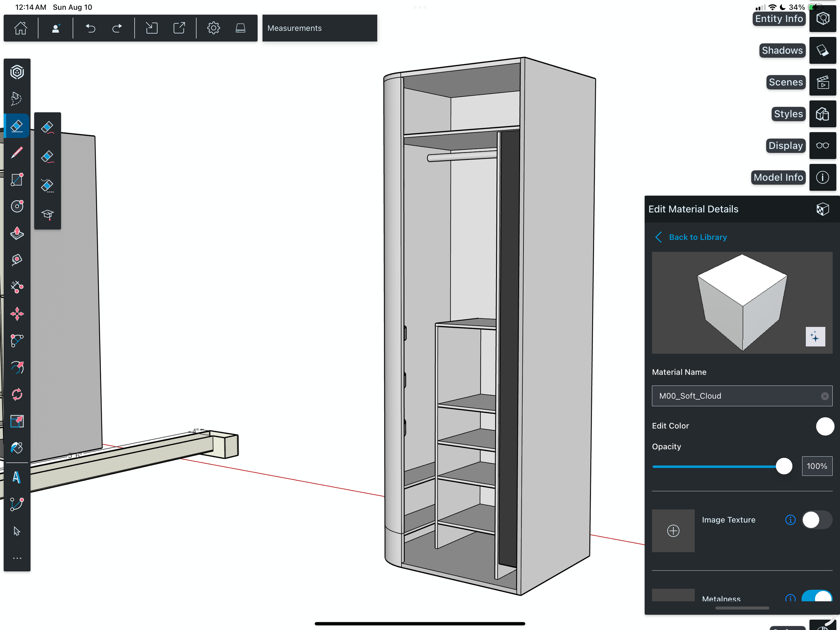Select the Push/Pull tool
840x630 pixels.
coord(17,233)
